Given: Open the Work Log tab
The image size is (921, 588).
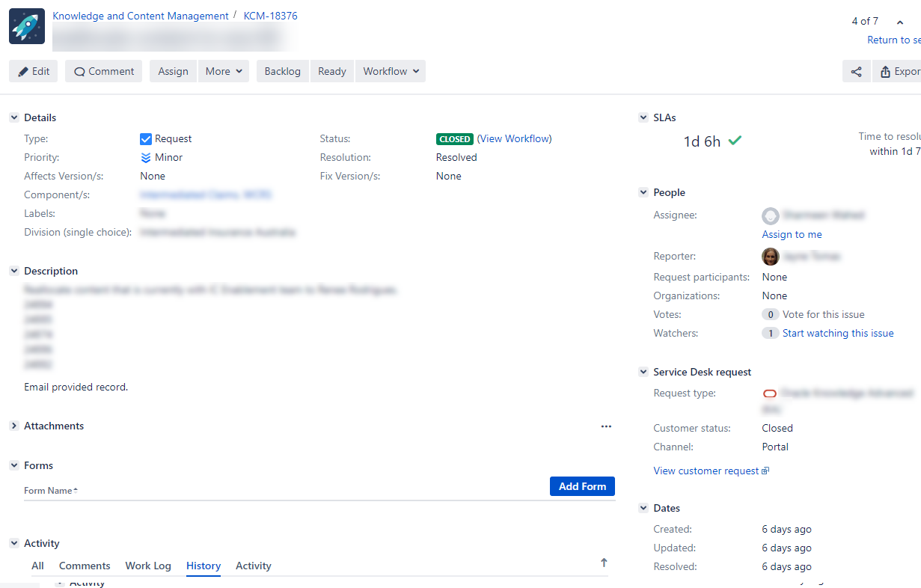Looking at the screenshot, I should tap(148, 566).
